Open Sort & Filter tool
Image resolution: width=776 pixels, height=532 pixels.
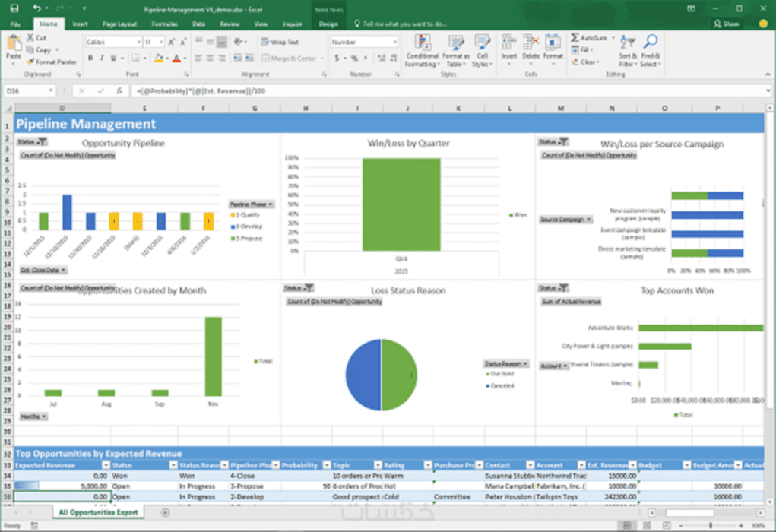[628, 51]
